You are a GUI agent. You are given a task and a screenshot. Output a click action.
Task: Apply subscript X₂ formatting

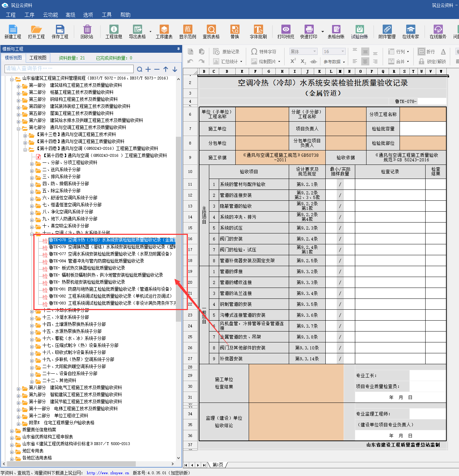coord(303,61)
